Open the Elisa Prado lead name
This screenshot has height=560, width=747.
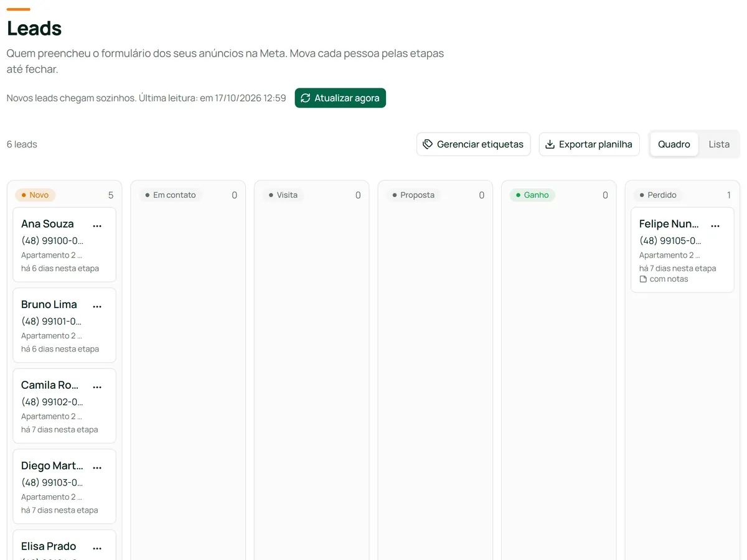coord(49,546)
